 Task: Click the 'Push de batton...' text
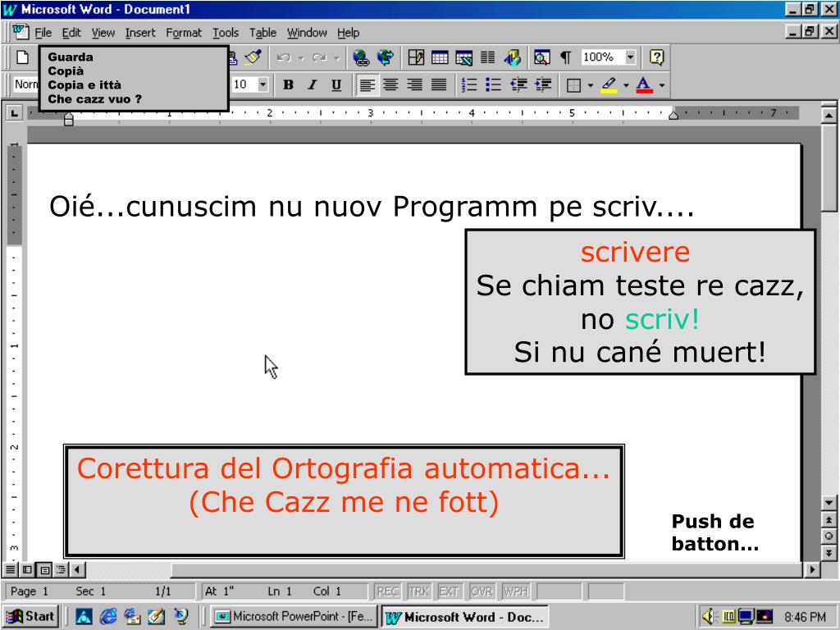[x=714, y=532]
